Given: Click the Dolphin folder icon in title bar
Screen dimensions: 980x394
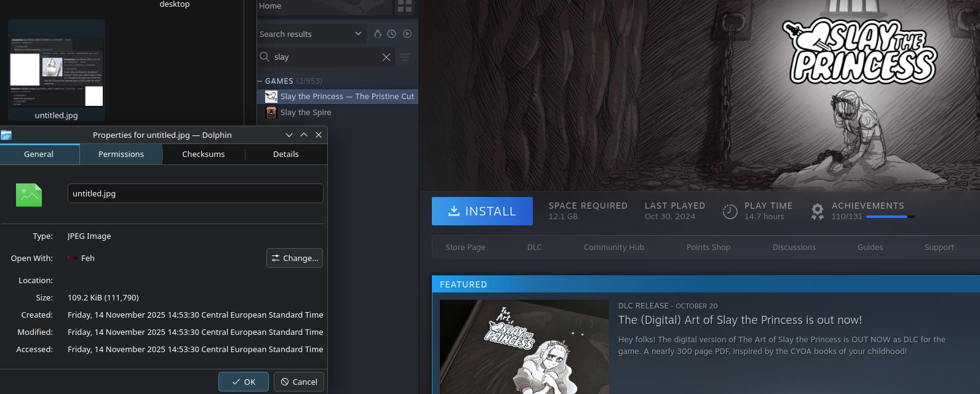Looking at the screenshot, I should point(6,135).
